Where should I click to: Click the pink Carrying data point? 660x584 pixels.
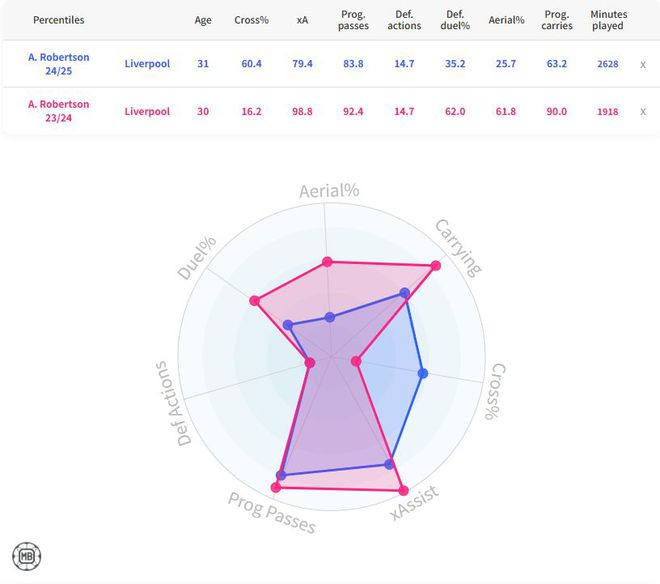coord(435,266)
